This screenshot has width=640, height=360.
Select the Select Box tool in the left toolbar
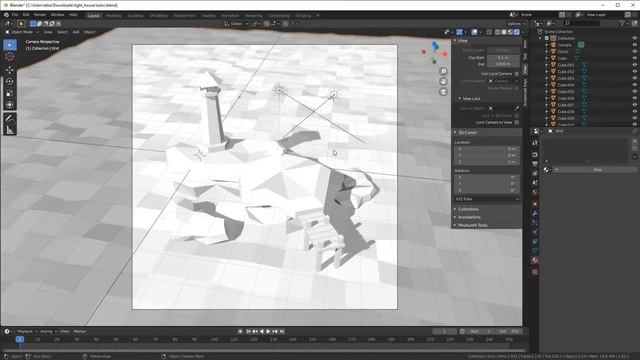pyautogui.click(x=10, y=45)
